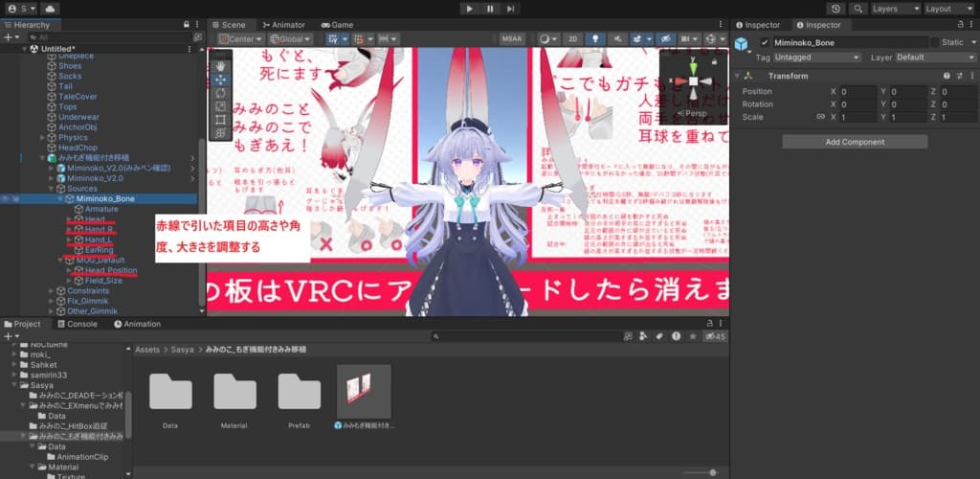The width and height of the screenshot is (980, 479).
Task: Toggle orientation gizmo lock
Action: coord(714,60)
